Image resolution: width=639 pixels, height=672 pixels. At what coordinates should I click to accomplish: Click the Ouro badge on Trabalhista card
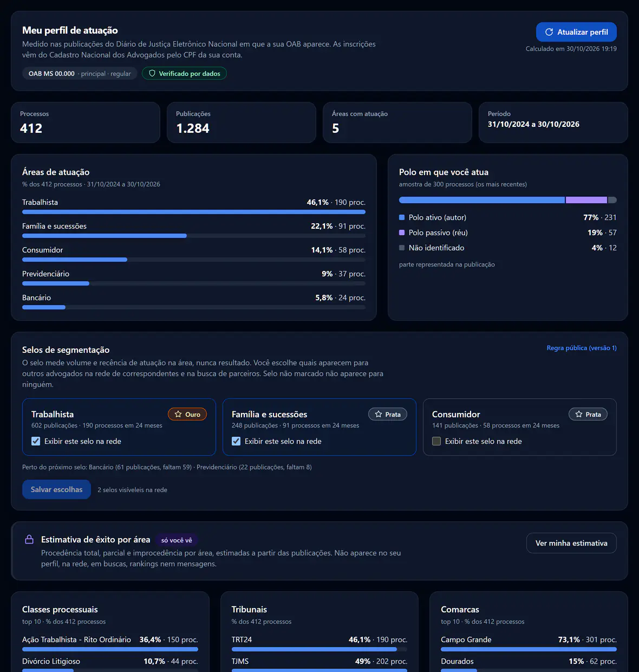(x=187, y=414)
